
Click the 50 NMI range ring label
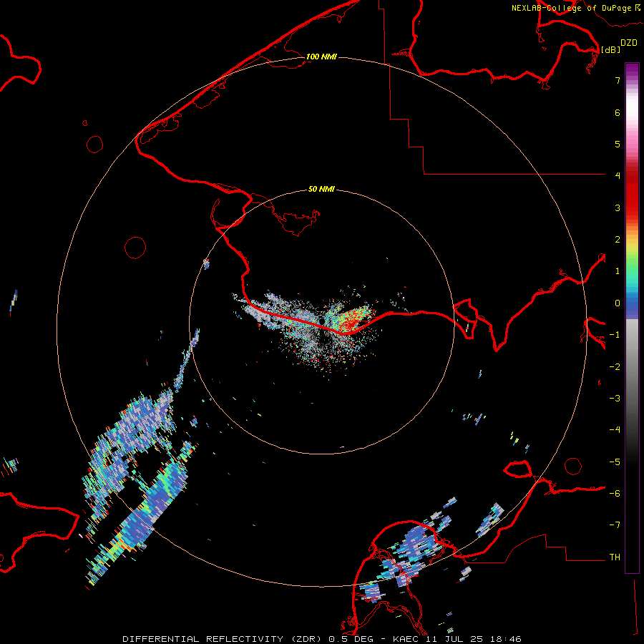pos(321,190)
